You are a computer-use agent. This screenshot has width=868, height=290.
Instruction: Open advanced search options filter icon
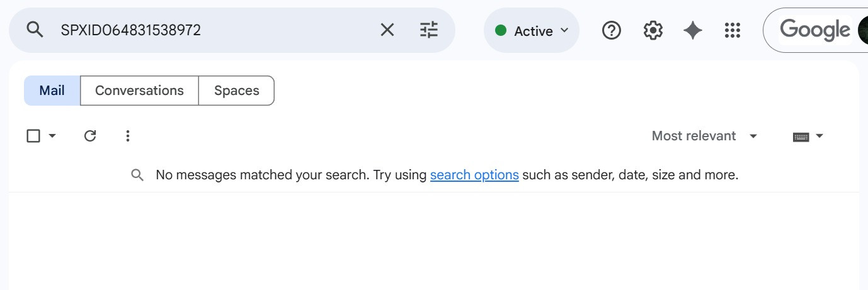429,30
